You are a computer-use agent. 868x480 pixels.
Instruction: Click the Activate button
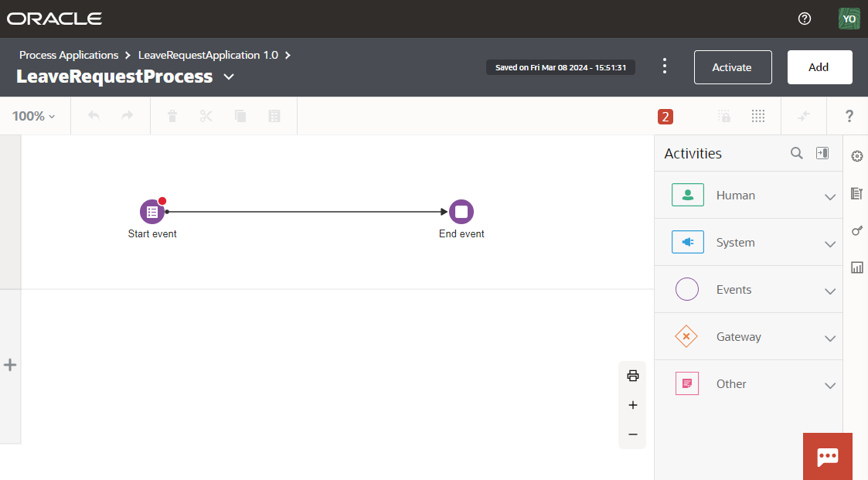(x=732, y=67)
